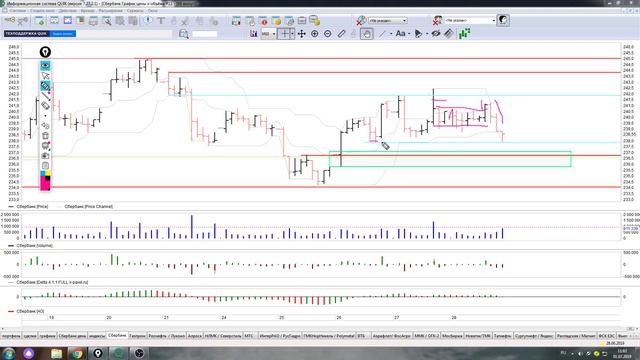Image resolution: width=640 pixels, height=360 pixels.
Task: Click the T text icon in the top toolbar
Action: [161, 20]
